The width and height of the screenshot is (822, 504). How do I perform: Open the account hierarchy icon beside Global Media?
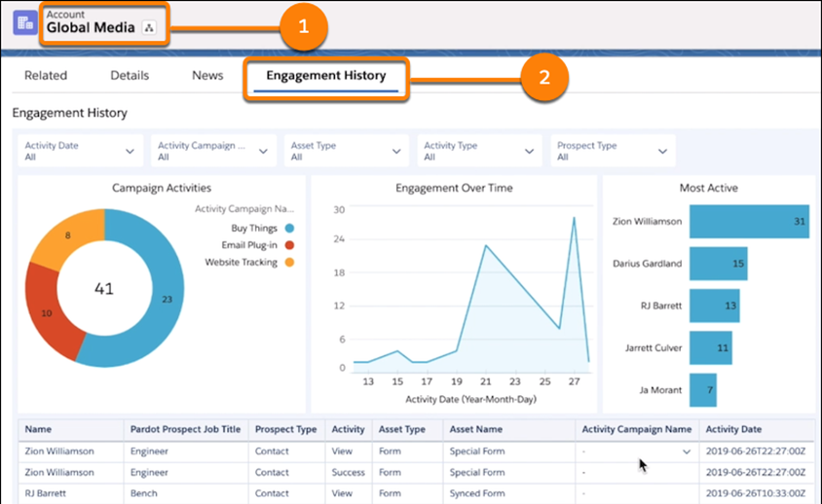pyautogui.click(x=148, y=28)
